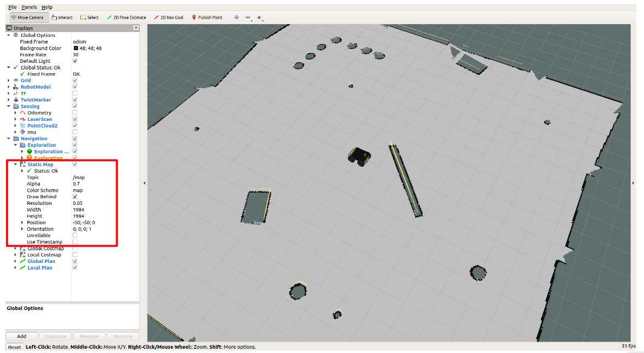Open the Help menu

47,7
